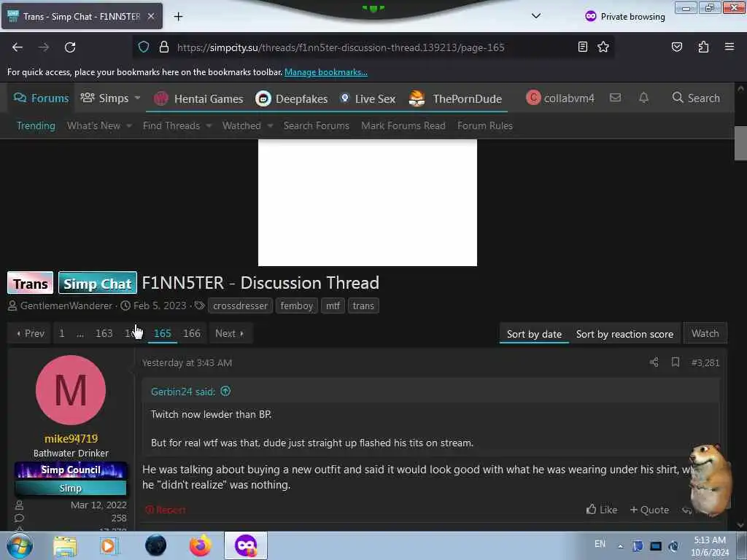Viewport: 747px width, 560px height.
Task: Report the post by mike94719
Action: tap(166, 510)
